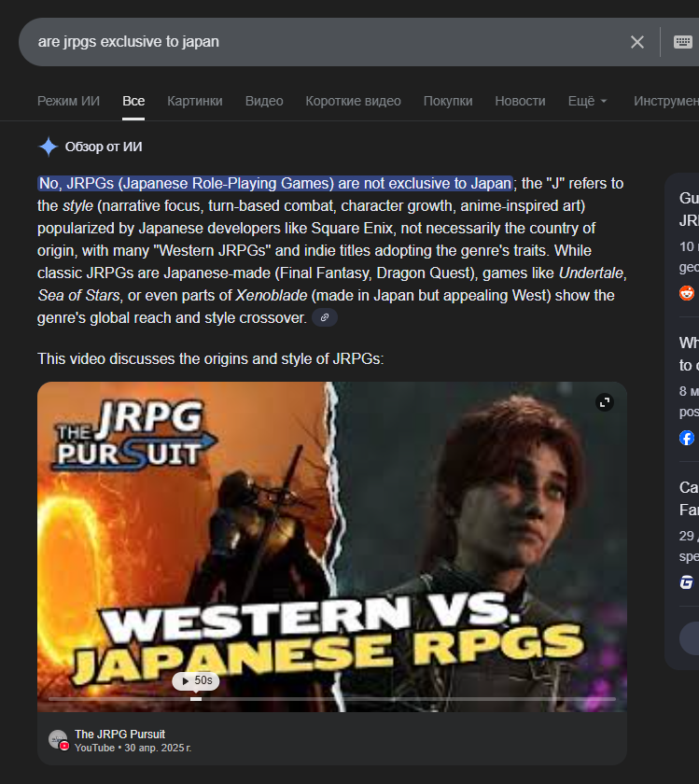This screenshot has width=699, height=784.
Task: Open The JRPG Pursuit YouTube link
Action: click(119, 734)
